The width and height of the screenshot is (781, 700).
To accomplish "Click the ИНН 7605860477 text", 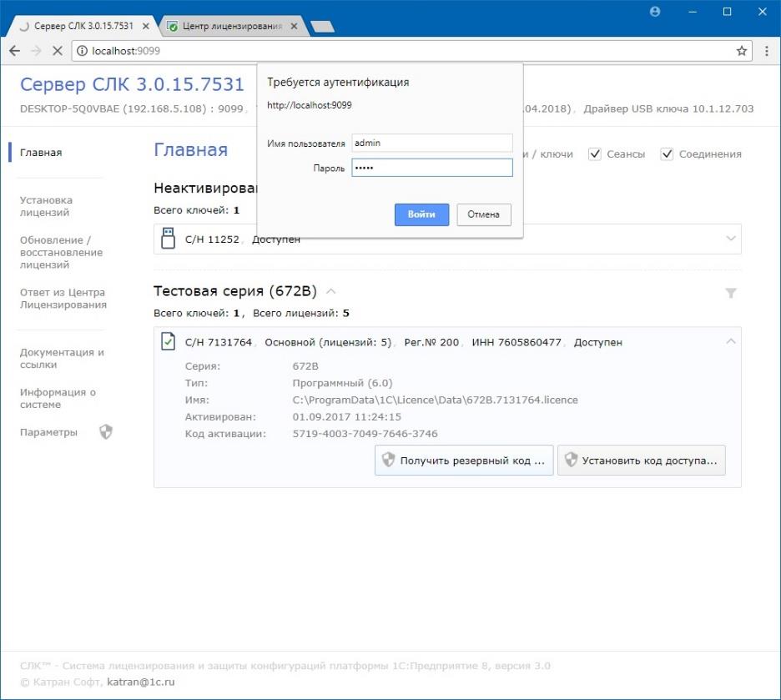I will click(516, 342).
